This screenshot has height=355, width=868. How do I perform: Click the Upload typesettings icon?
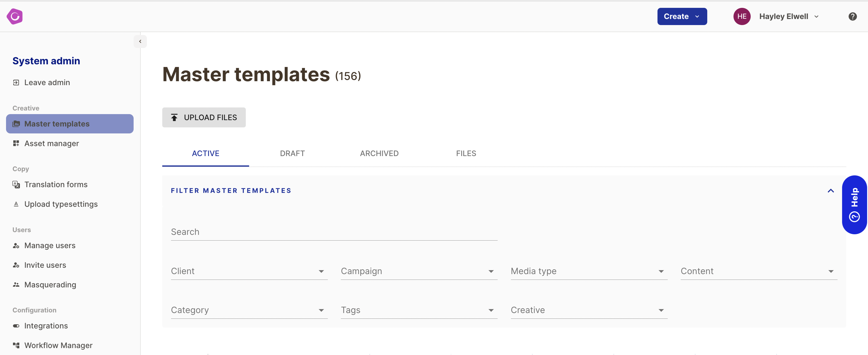click(x=16, y=204)
